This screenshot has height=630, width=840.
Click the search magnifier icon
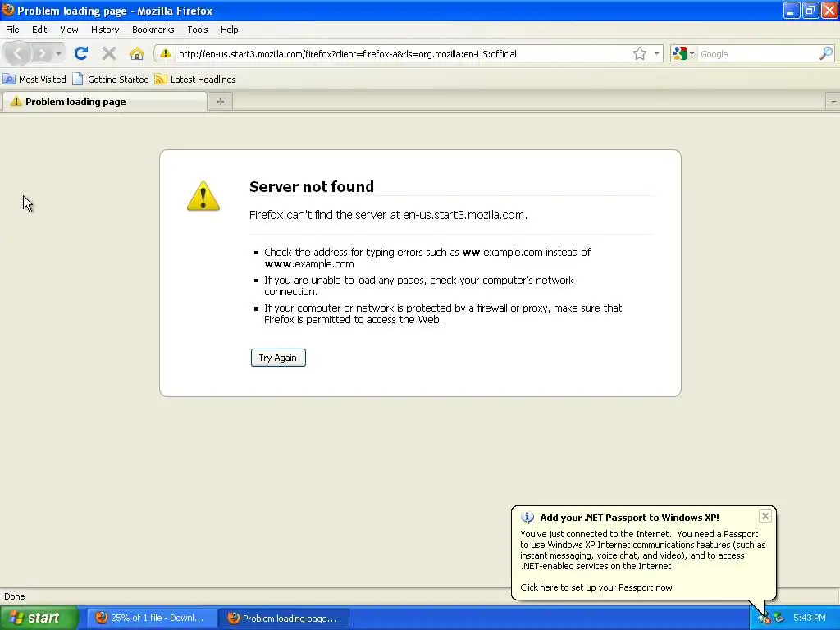point(826,53)
